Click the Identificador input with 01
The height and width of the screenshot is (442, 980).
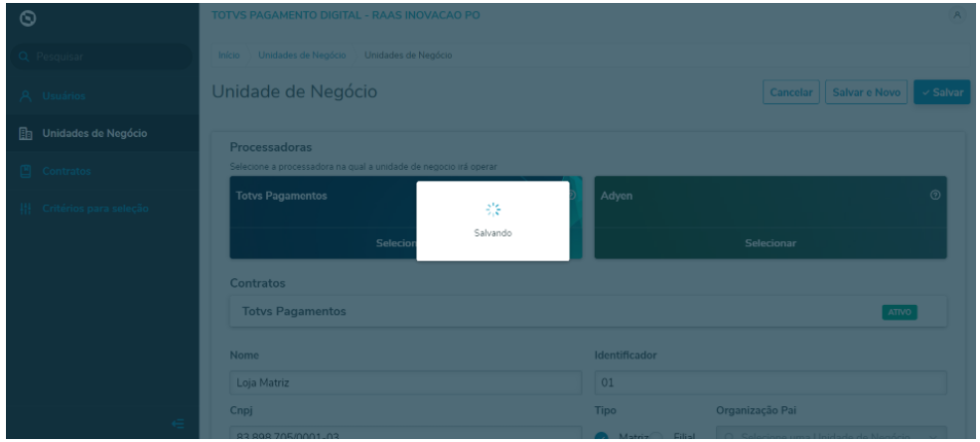[x=770, y=382]
